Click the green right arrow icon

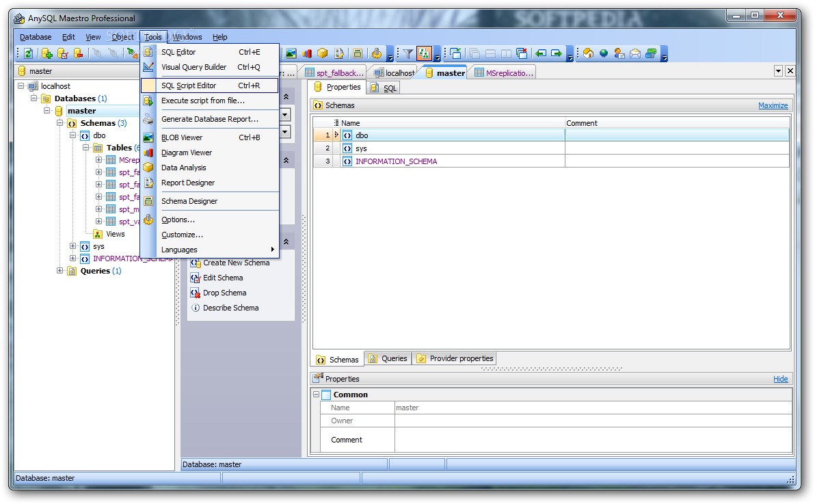pyautogui.click(x=557, y=53)
